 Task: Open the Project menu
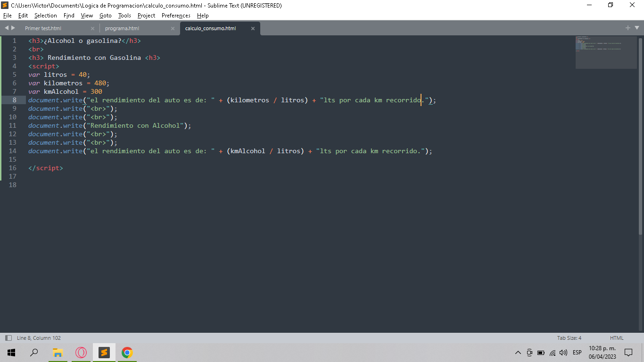[x=146, y=16]
